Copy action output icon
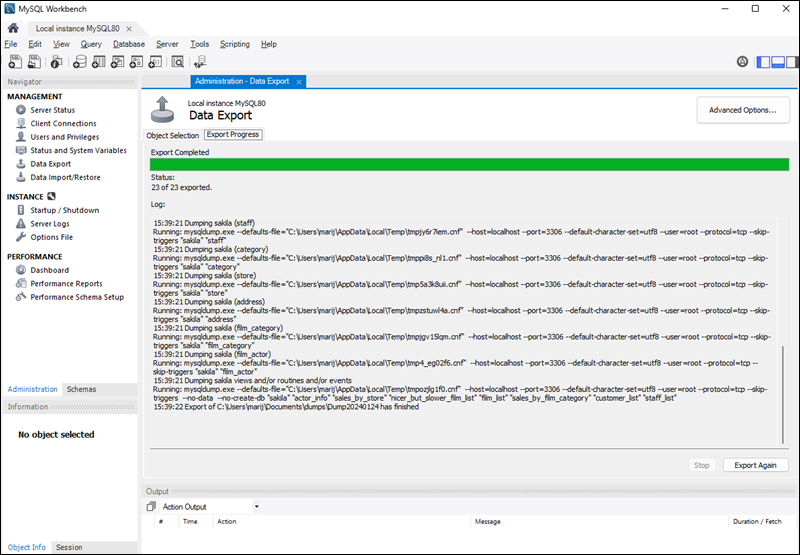800x555 pixels. pyautogui.click(x=151, y=507)
